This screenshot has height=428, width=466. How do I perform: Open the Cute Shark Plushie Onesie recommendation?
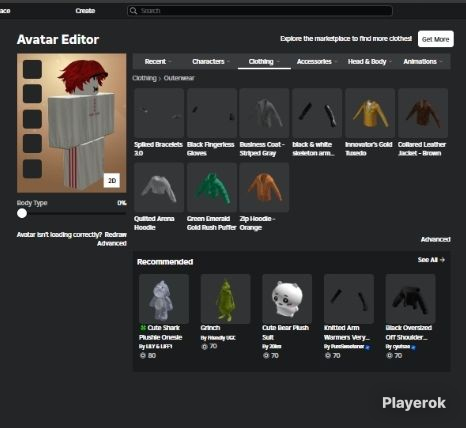(x=164, y=299)
